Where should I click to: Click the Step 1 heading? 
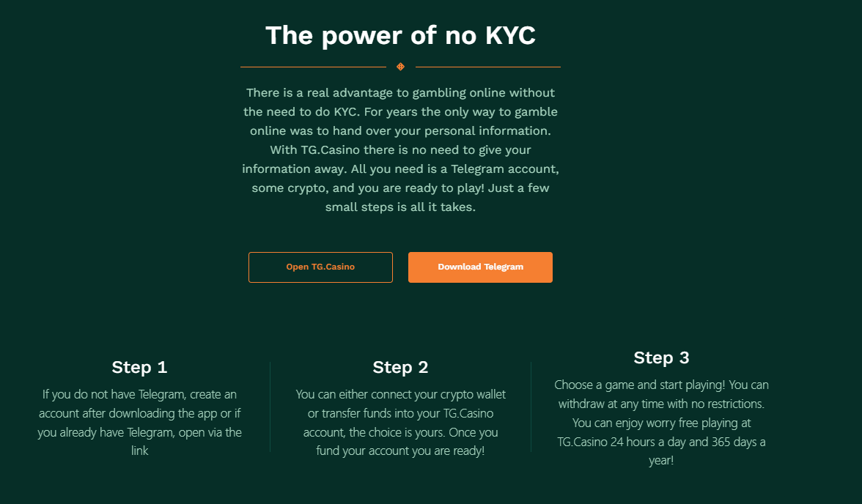(x=139, y=367)
